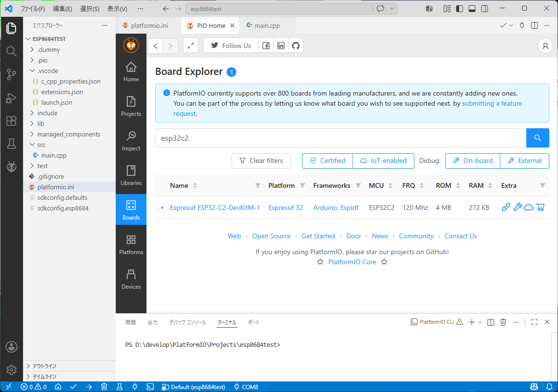Expand the managed_components folder

tap(32, 134)
